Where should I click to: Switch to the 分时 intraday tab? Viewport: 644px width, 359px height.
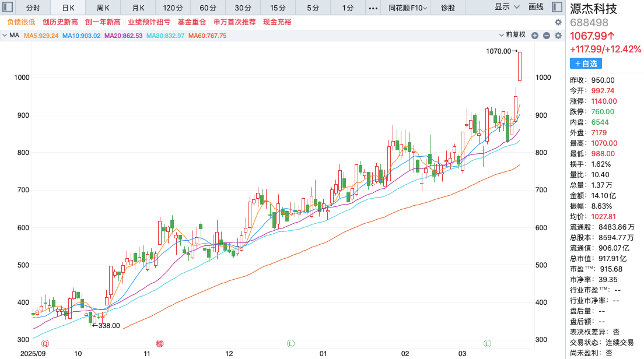click(x=33, y=8)
